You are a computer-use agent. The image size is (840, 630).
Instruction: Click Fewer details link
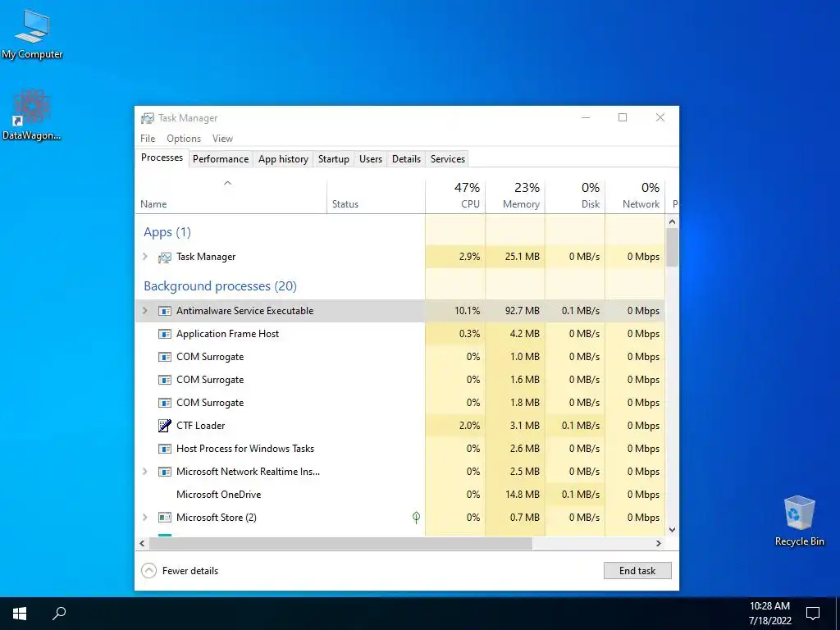tap(190, 571)
